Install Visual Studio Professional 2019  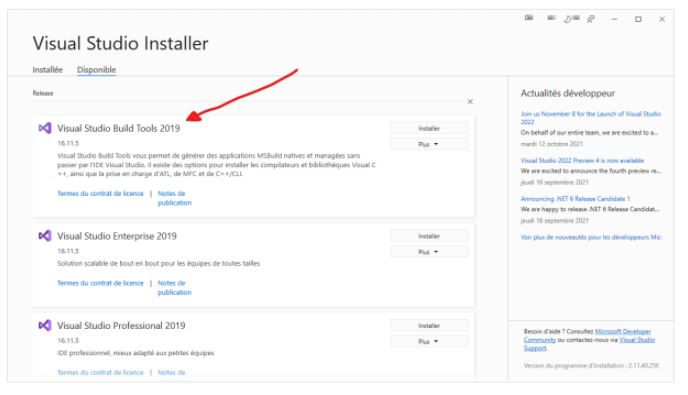[429, 326]
